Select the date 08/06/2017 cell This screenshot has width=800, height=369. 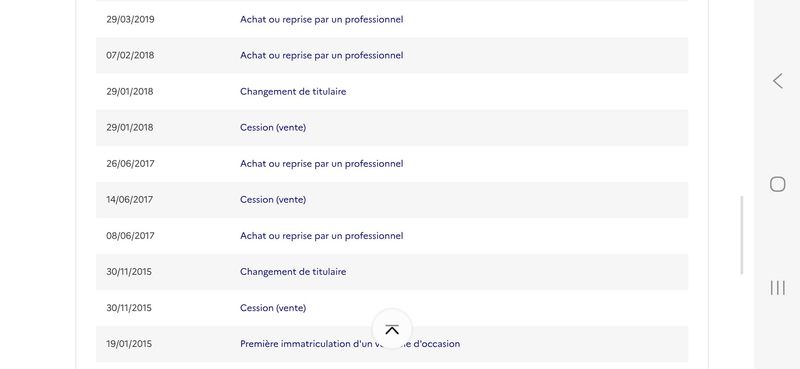point(130,236)
